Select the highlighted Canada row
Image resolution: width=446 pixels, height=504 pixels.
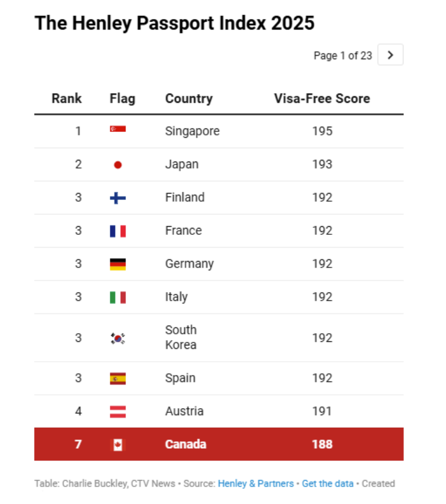tap(219, 444)
